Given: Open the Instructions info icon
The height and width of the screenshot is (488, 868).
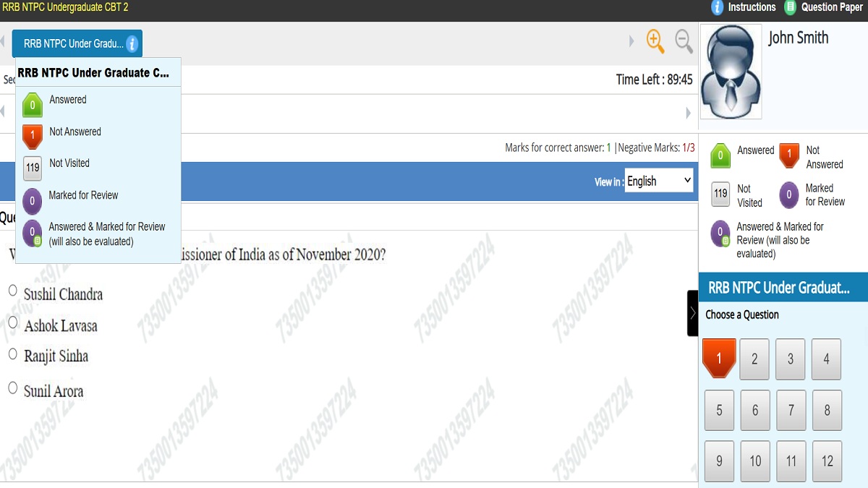Looking at the screenshot, I should (718, 7).
